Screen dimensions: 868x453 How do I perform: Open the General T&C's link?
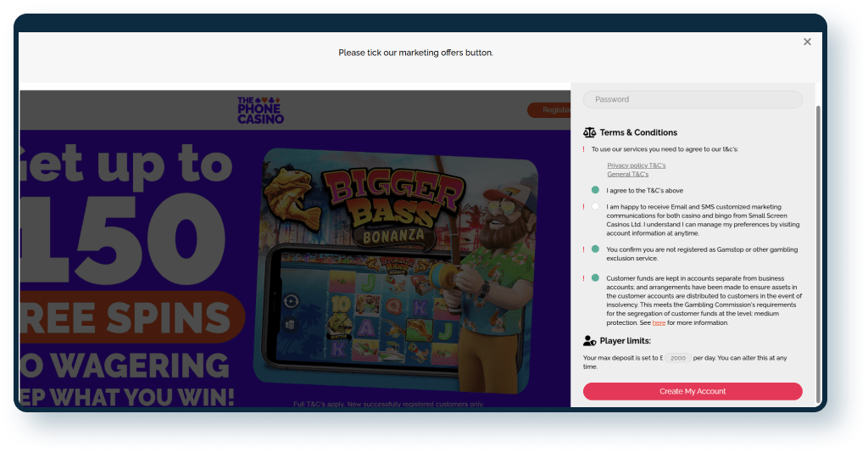click(627, 174)
